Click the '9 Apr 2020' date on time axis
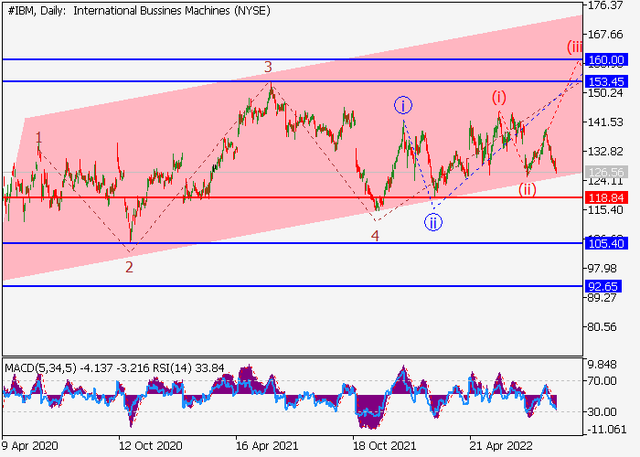This screenshot has height=457, width=640. tap(30, 446)
